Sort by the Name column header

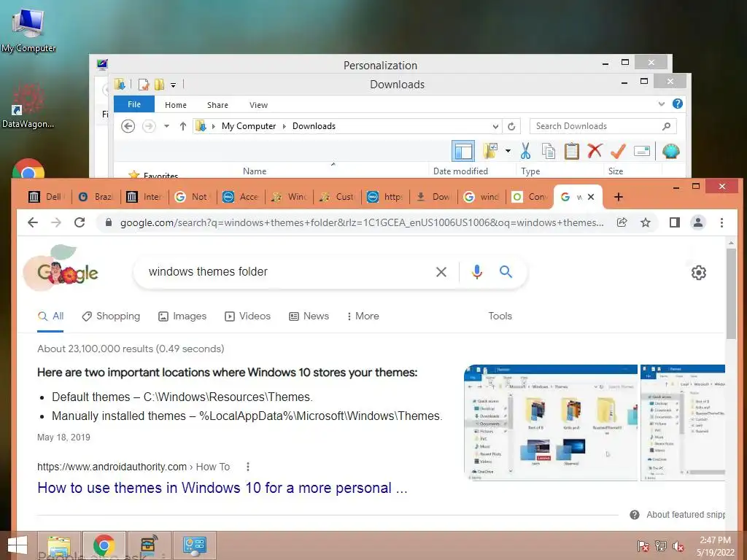pyautogui.click(x=255, y=171)
